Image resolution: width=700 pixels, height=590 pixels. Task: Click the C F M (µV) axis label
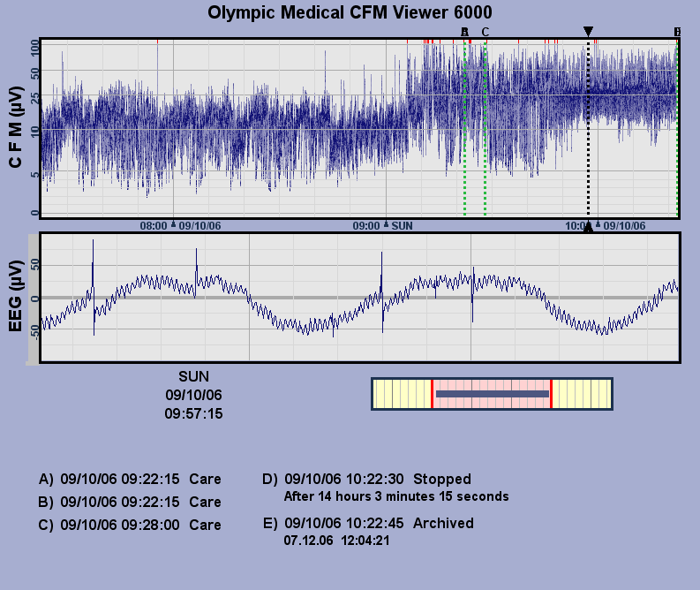pyautogui.click(x=15, y=127)
